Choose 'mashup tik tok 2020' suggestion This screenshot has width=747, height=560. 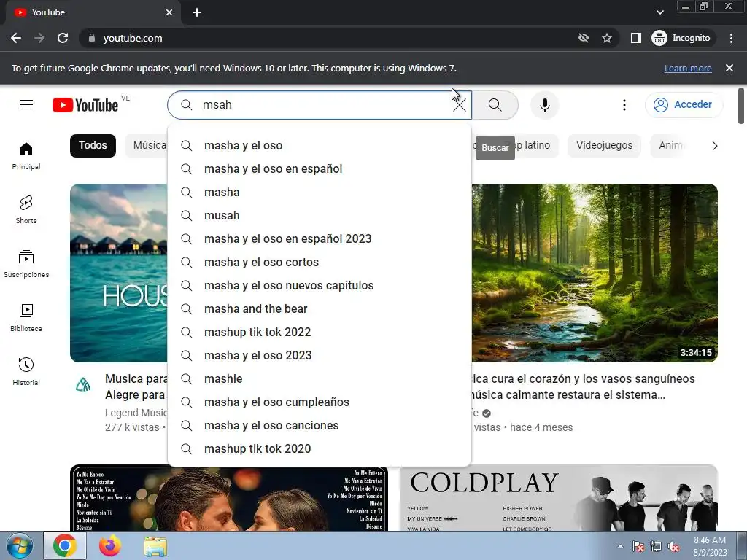[x=320, y=449]
